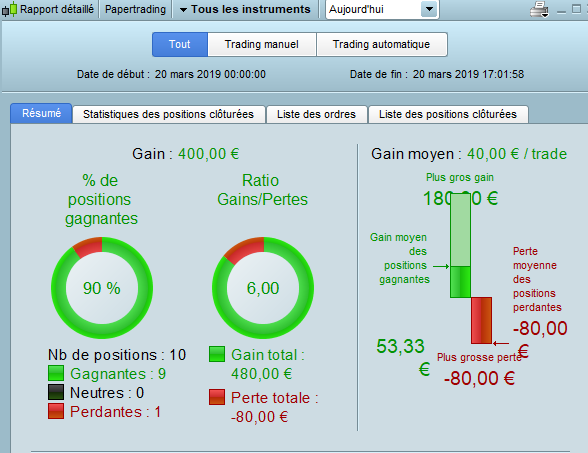Viewport: 588px width, 453px height.
Task: Click the Perdantes : 1 label
Action: point(116,412)
